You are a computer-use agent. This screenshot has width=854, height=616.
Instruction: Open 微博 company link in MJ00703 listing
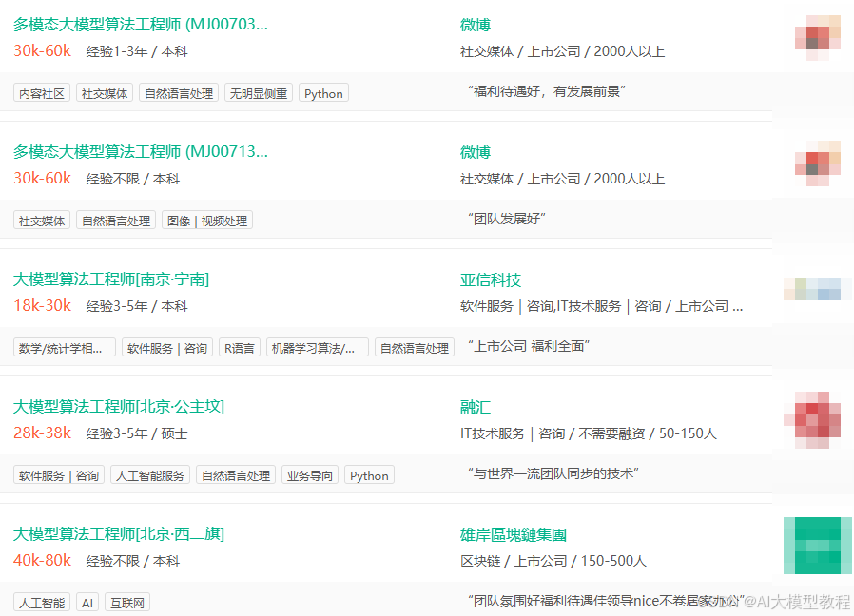click(x=476, y=25)
